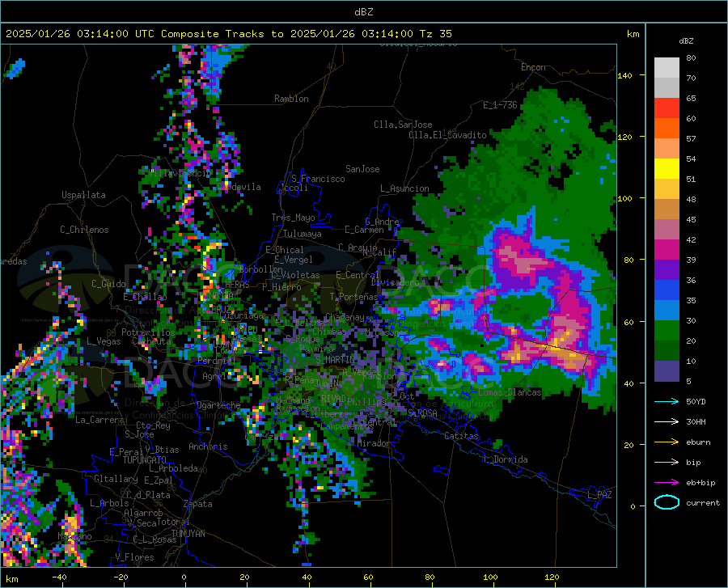Click the 'Catitas' map label

pos(461,436)
